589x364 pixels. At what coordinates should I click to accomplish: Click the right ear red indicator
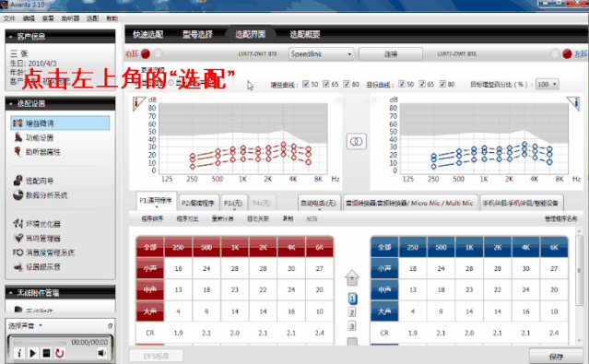pyautogui.click(x=146, y=54)
